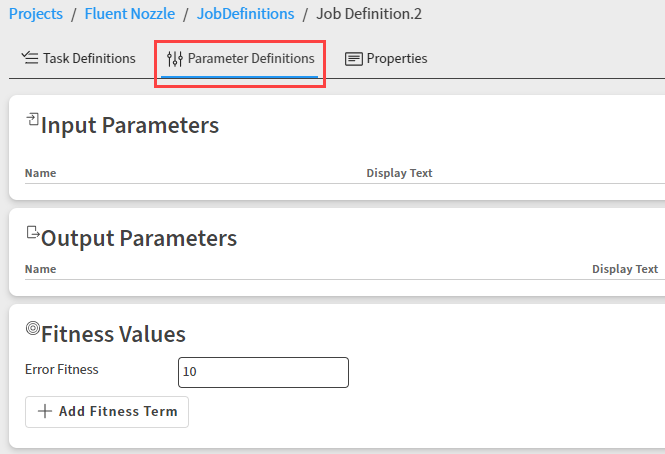Open the Fluent Nozzle breadcrumb link
This screenshot has width=665, height=454.
(129, 14)
